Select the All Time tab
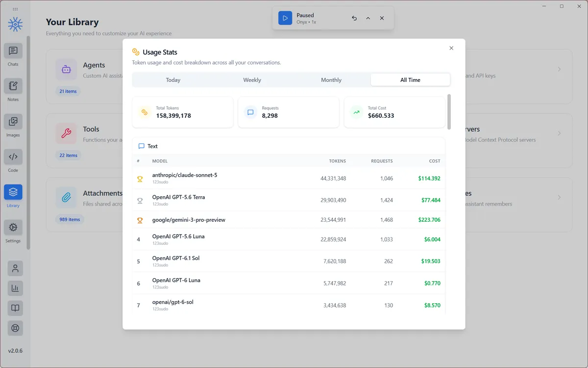 point(411,80)
